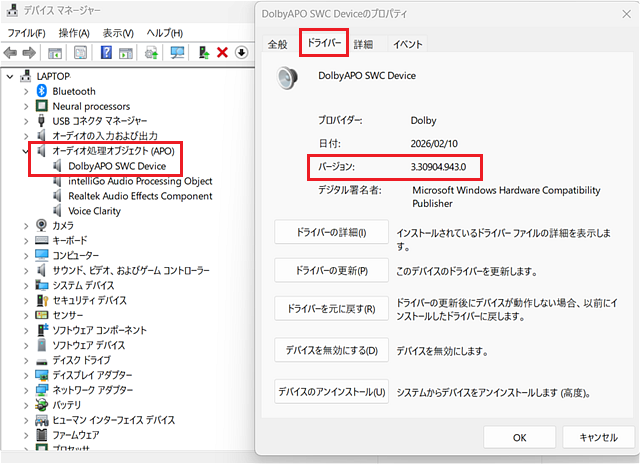Click the Back arrow in Device Manager toolbar
The height and width of the screenshot is (464, 640).
[10, 53]
